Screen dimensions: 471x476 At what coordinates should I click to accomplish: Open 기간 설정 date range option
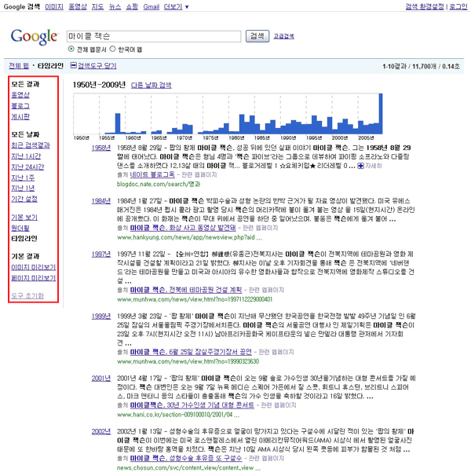(24, 200)
